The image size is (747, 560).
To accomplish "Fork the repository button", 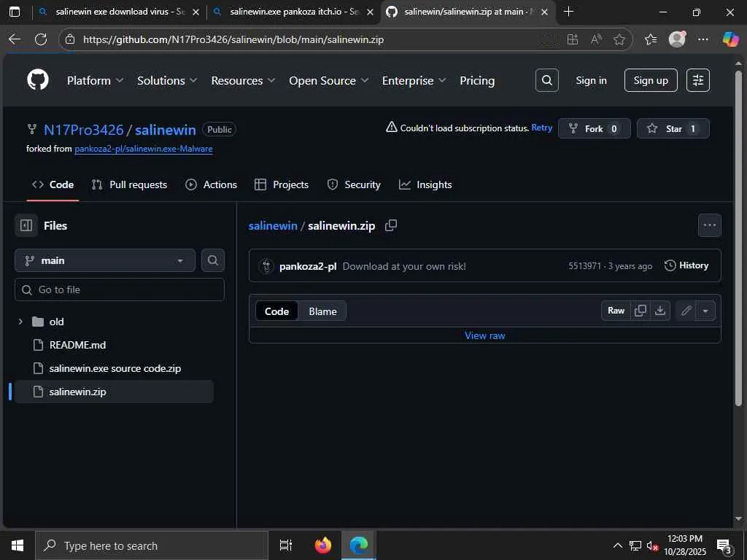I will (594, 128).
